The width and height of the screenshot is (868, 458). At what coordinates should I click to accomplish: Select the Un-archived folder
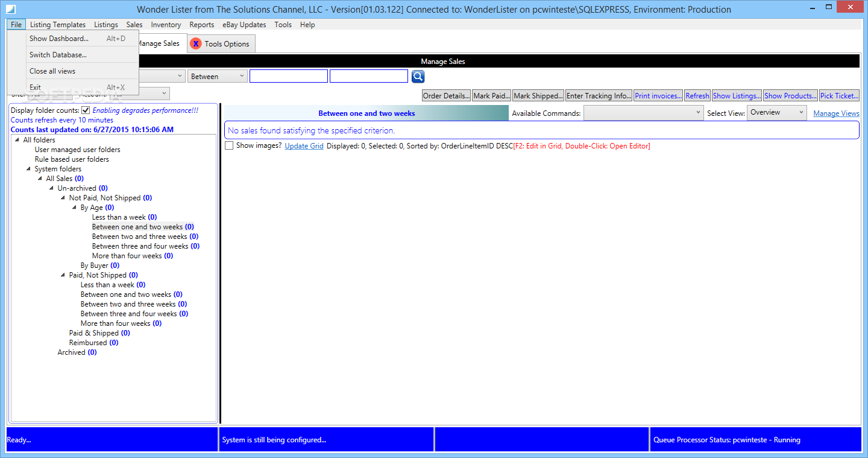click(83, 188)
